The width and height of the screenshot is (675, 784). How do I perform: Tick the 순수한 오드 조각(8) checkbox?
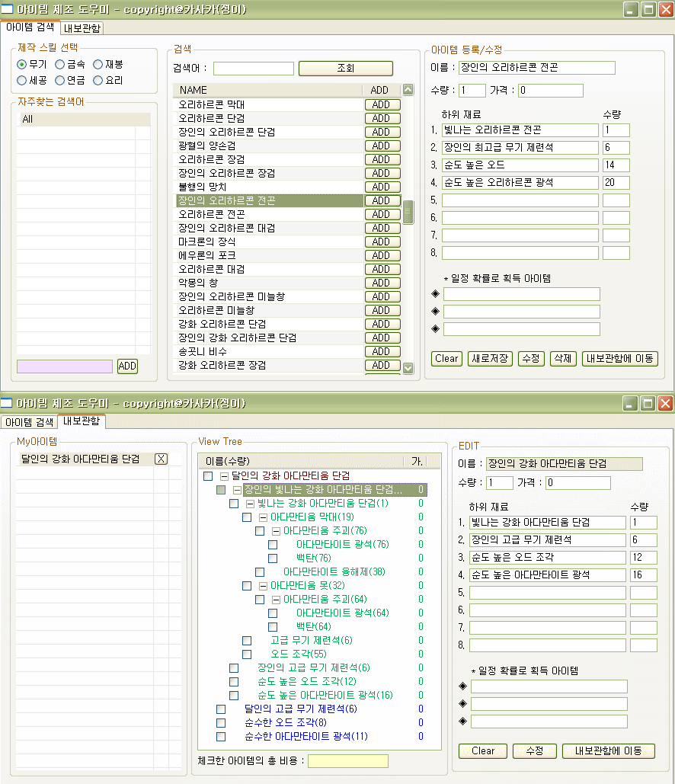coord(221,723)
